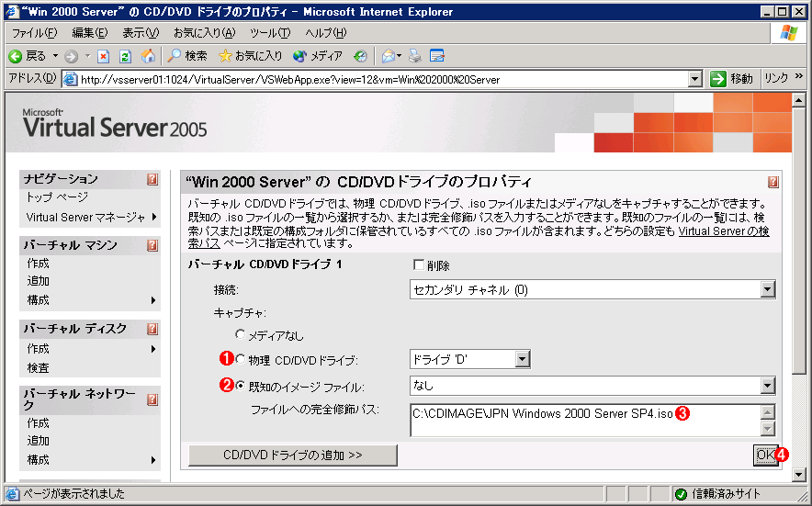The height and width of the screenshot is (506, 812).
Task: Click the page scrollbar down arrow
Action: pyautogui.click(x=798, y=475)
